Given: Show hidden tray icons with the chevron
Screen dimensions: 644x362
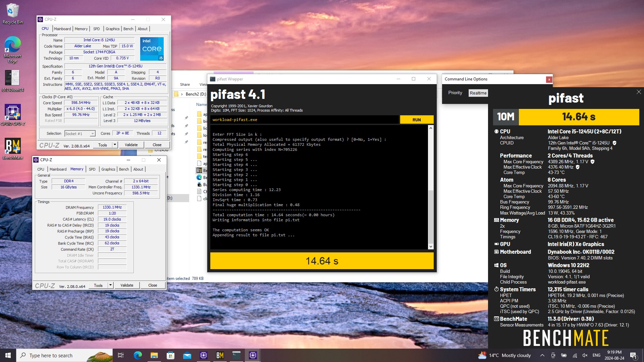Looking at the screenshot, I should click(542, 355).
